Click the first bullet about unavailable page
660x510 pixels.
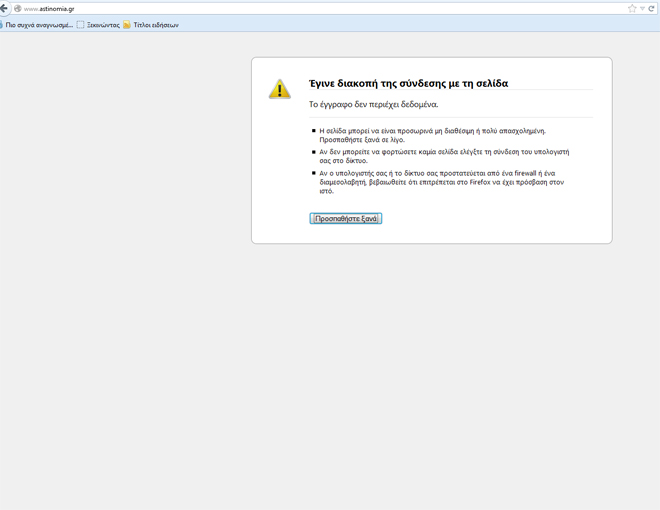[x=432, y=135]
